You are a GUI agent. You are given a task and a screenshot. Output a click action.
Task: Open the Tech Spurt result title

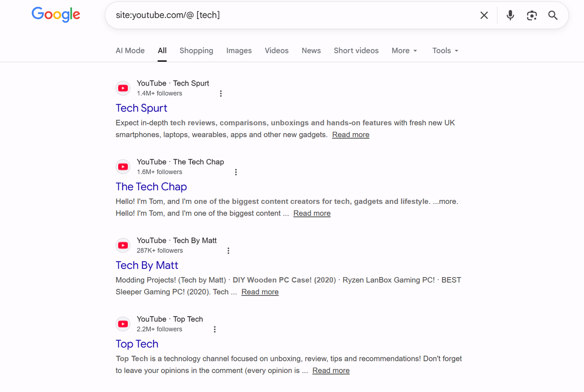coord(142,108)
